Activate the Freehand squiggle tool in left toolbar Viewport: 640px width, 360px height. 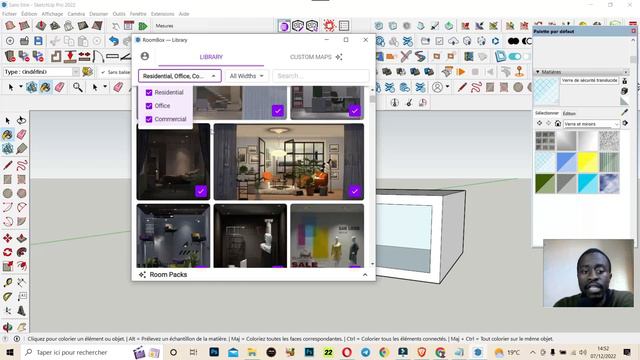pos(22,165)
